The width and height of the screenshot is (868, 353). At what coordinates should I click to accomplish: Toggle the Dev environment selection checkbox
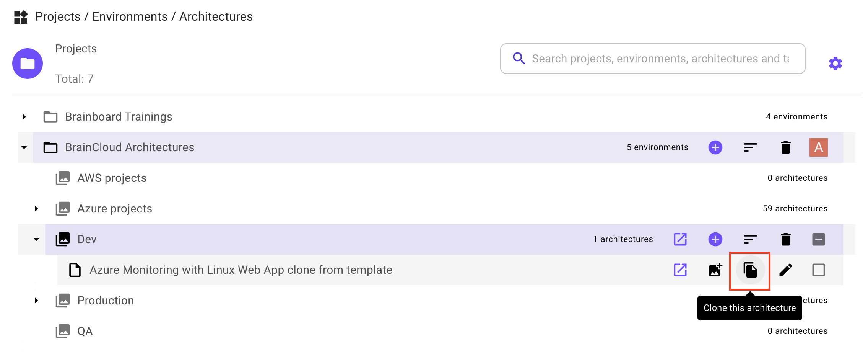(x=818, y=240)
